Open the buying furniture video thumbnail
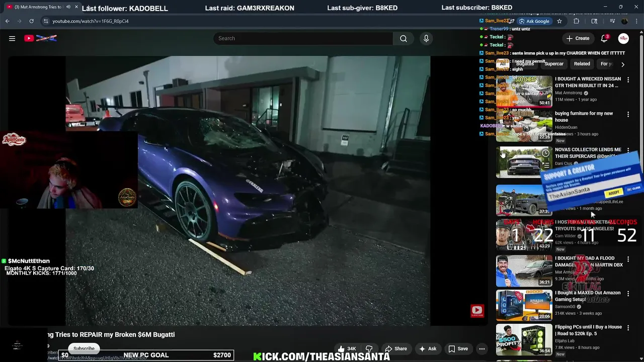 [524, 126]
